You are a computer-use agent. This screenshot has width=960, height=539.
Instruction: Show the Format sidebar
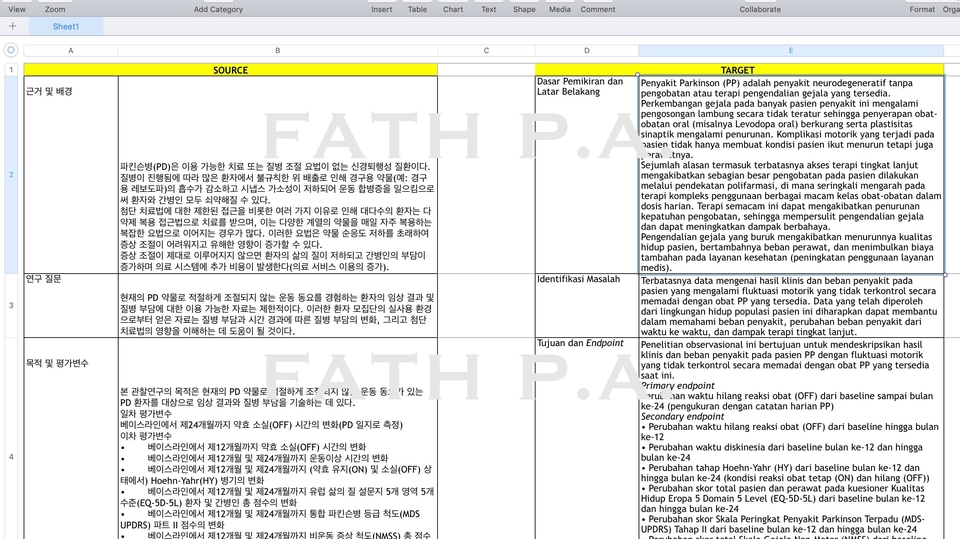point(922,9)
